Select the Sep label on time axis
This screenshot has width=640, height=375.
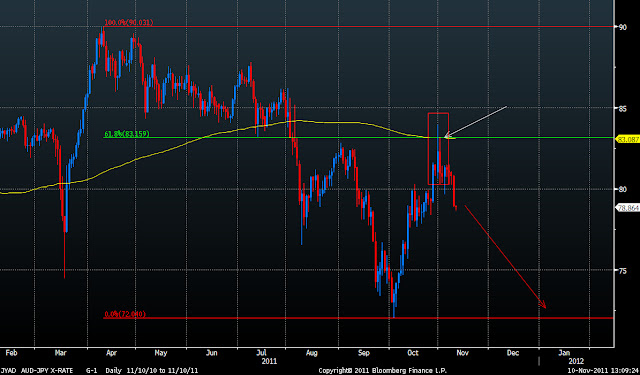pyautogui.click(x=364, y=352)
